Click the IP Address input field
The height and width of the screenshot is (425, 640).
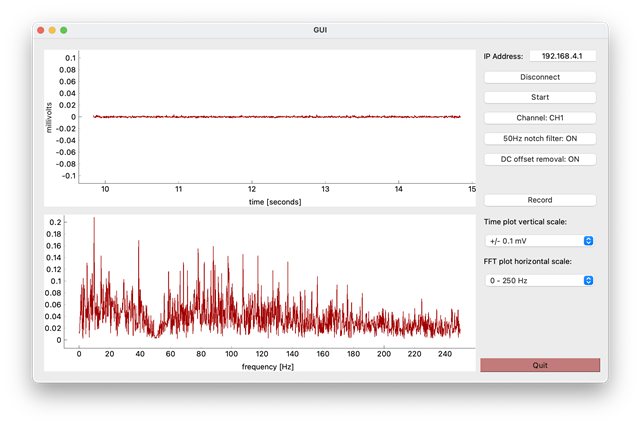[x=562, y=56]
